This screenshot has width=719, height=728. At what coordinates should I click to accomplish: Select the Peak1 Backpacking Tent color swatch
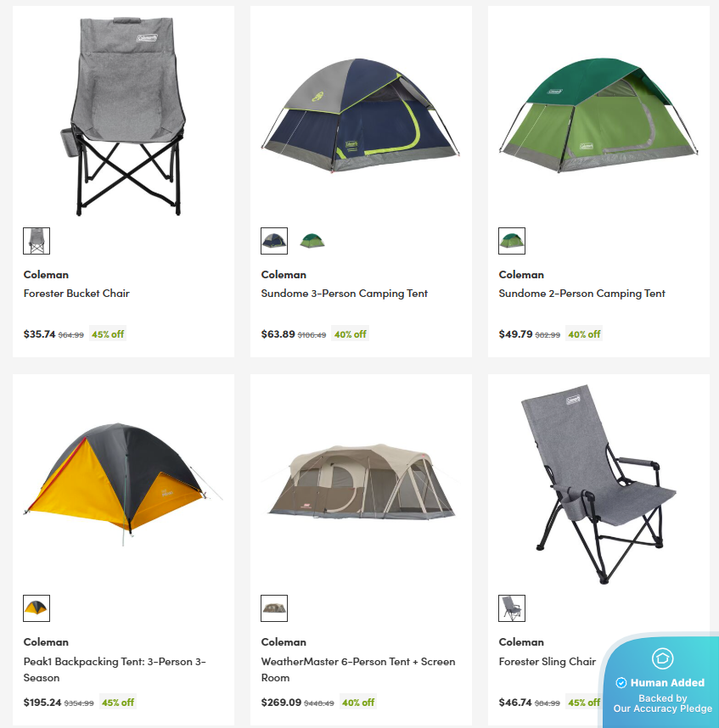click(37, 608)
